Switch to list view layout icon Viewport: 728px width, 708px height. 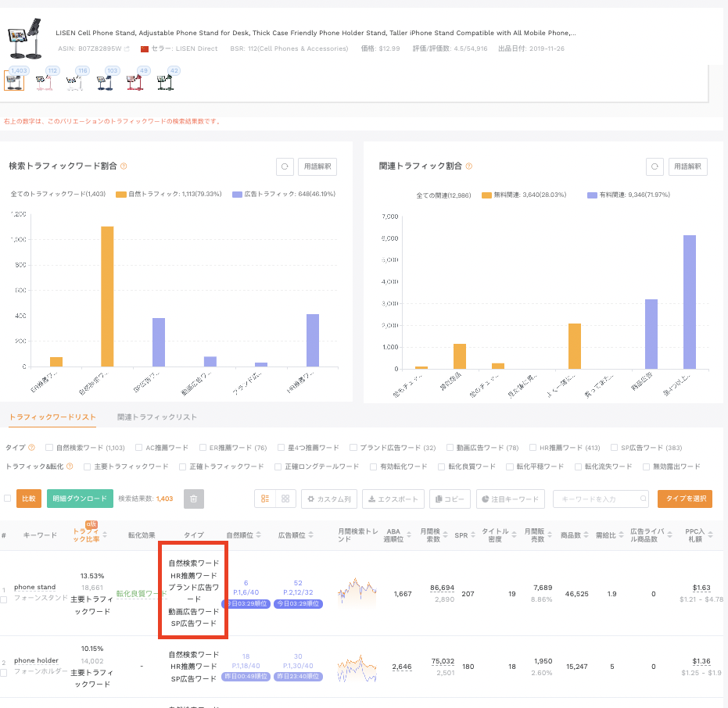click(265, 499)
